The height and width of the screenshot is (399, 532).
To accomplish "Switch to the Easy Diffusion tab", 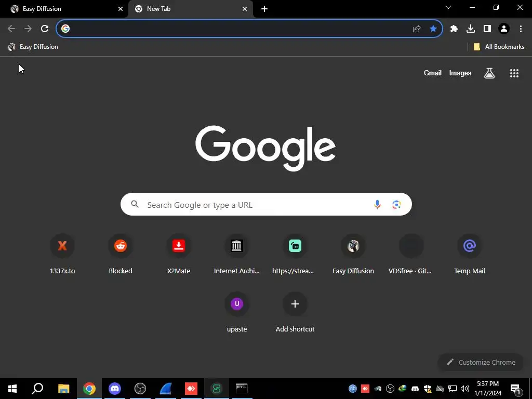I will pyautogui.click(x=64, y=9).
